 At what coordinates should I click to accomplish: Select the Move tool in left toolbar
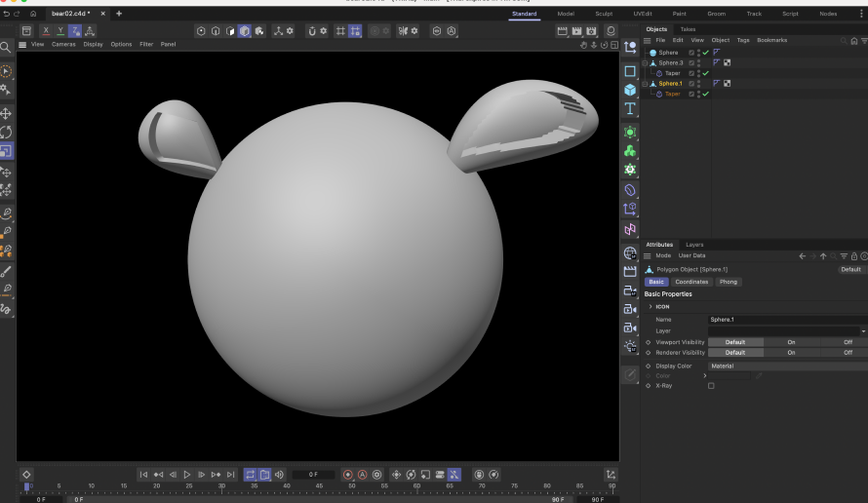[6, 114]
